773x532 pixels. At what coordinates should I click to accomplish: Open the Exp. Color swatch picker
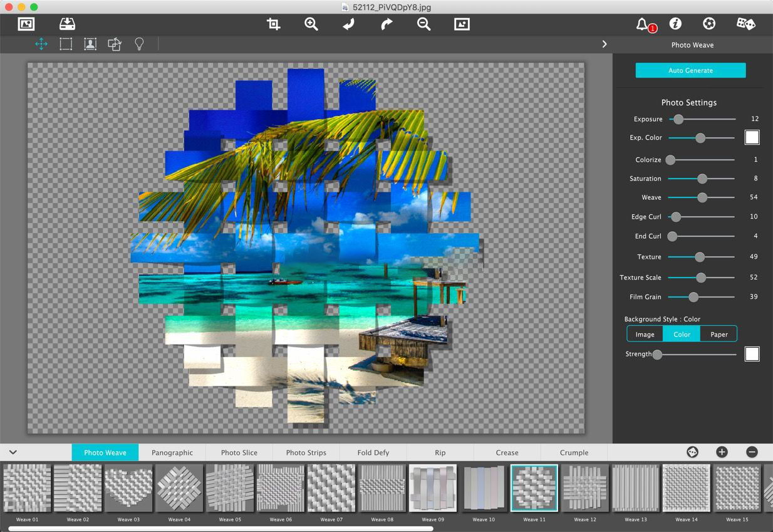(752, 137)
